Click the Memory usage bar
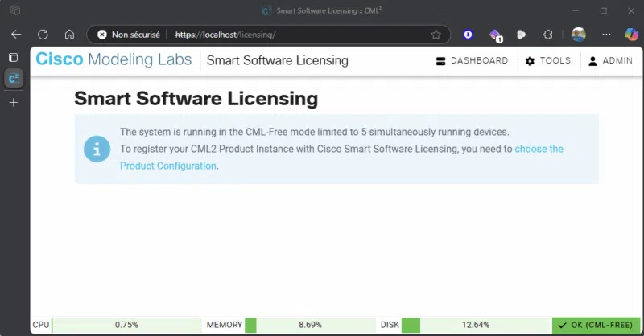The height and width of the screenshot is (336, 644). (309, 325)
